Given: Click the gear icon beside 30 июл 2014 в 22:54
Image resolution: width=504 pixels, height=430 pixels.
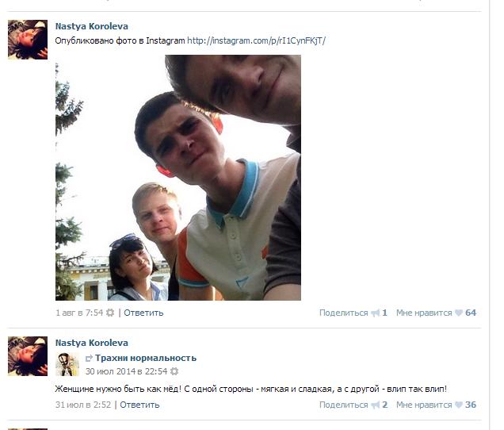Looking at the screenshot, I should pos(174,371).
